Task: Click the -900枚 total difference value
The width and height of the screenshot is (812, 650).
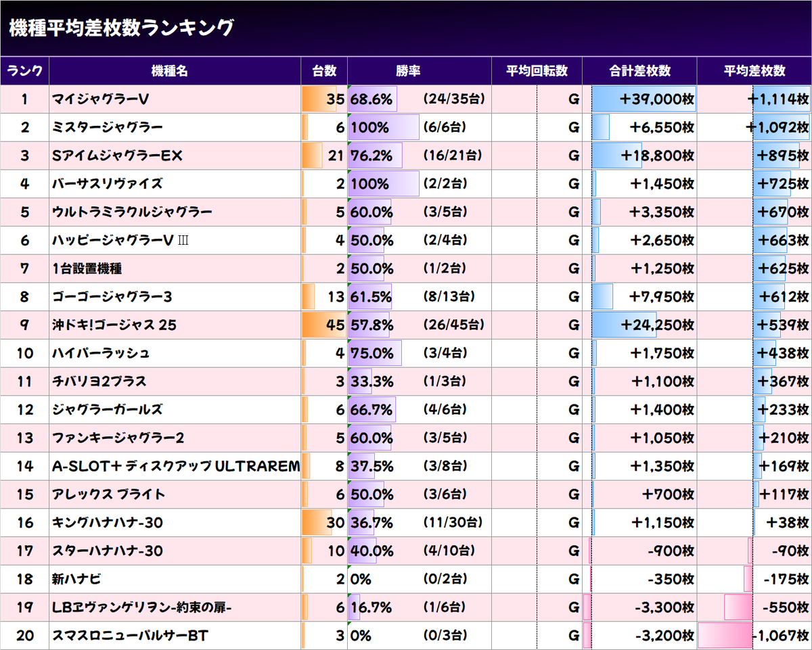Action: tap(670, 551)
